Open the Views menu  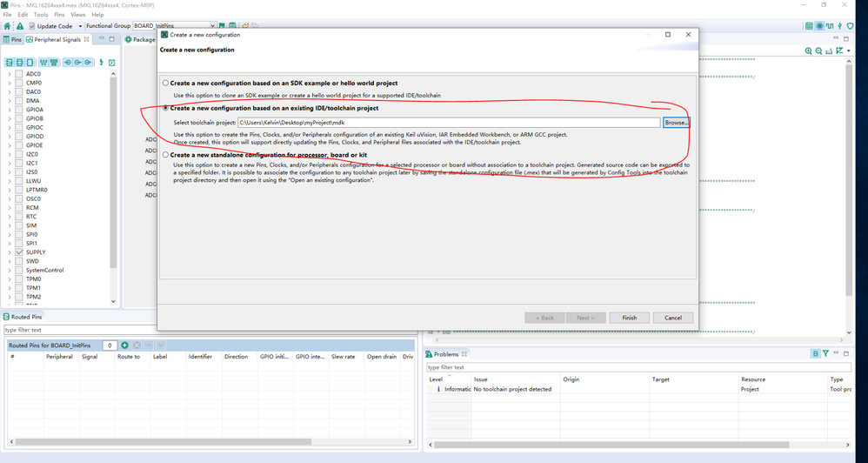78,15
